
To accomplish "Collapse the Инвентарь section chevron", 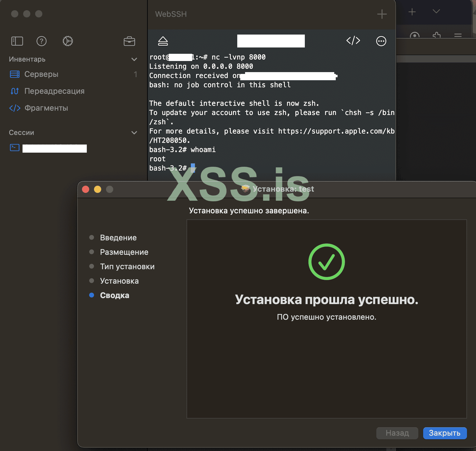I will pos(134,59).
